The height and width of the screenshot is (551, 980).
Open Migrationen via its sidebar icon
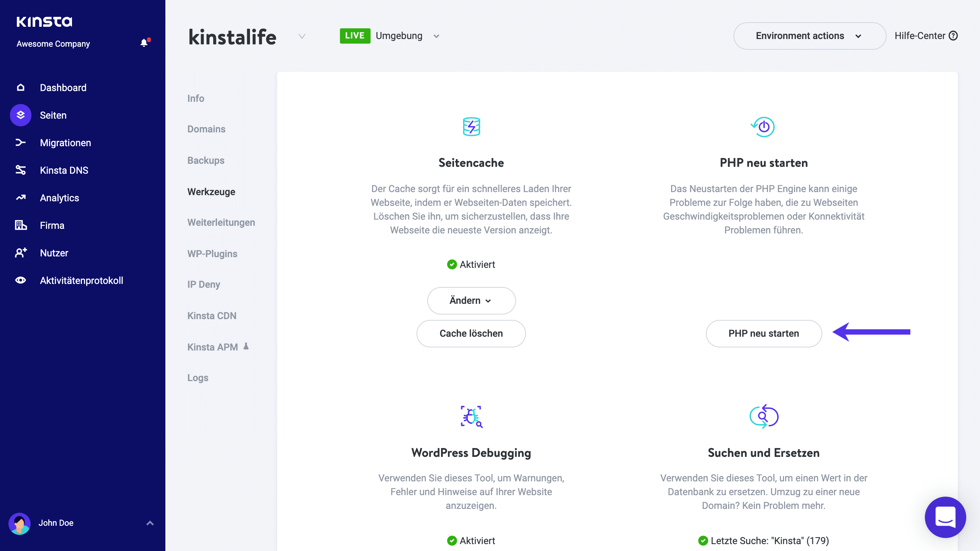20,142
